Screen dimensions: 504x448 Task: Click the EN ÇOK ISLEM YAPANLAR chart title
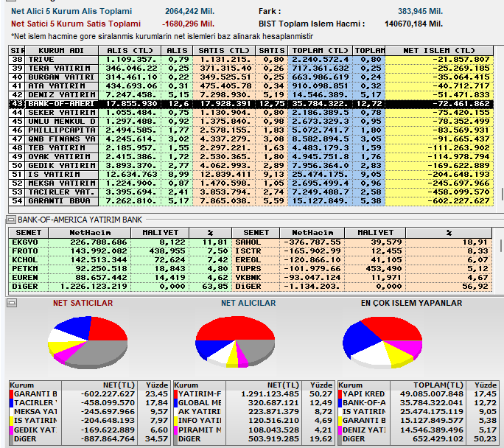[x=411, y=303]
